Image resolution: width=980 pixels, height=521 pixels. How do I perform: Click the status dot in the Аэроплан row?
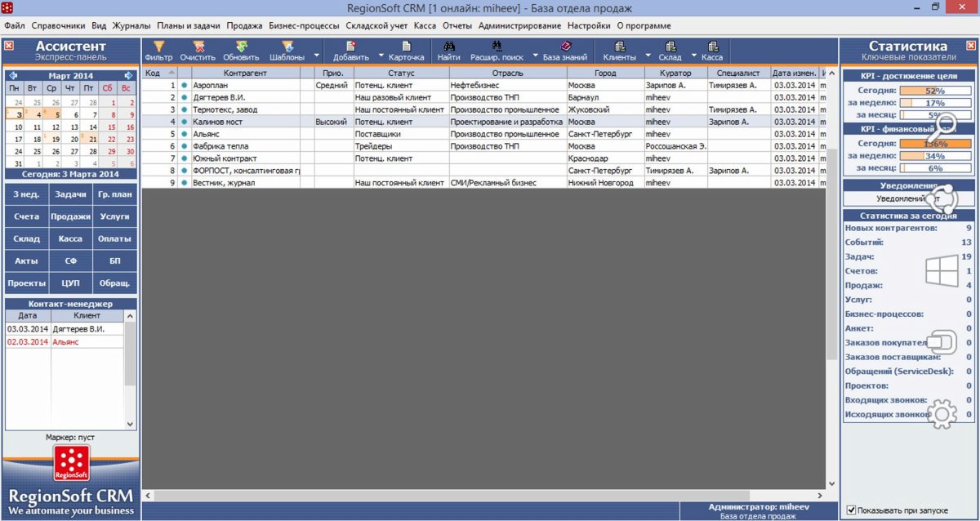tap(184, 85)
